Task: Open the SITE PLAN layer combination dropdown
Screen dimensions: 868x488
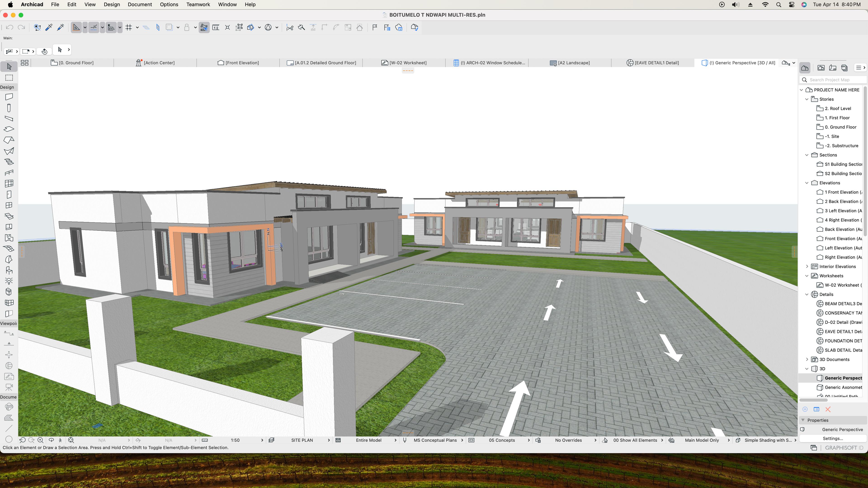Action: coord(302,440)
